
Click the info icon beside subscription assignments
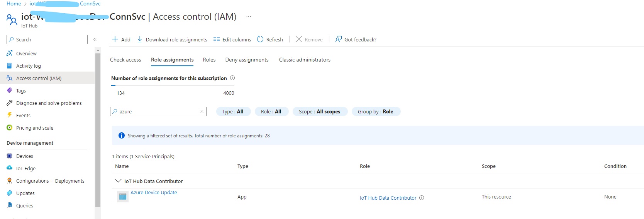tap(232, 78)
